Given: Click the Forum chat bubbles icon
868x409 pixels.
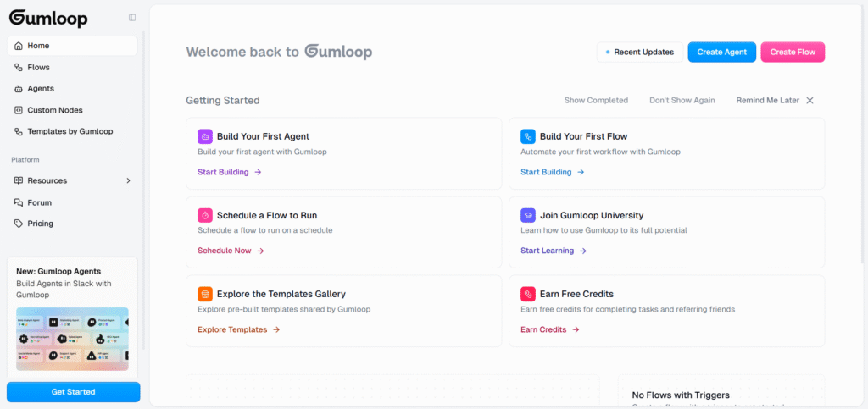Looking at the screenshot, I should [x=19, y=203].
